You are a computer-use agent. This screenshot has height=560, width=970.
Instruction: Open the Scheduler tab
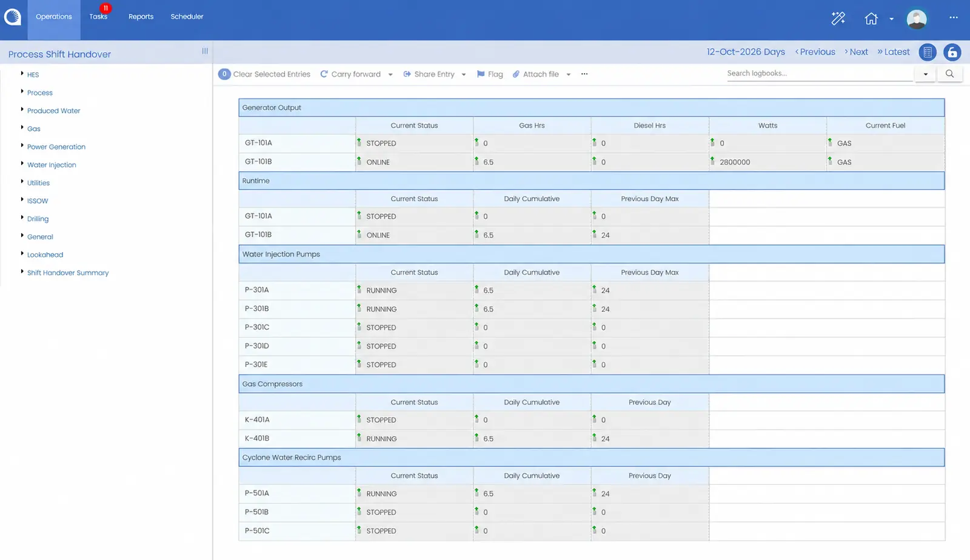pos(187,17)
